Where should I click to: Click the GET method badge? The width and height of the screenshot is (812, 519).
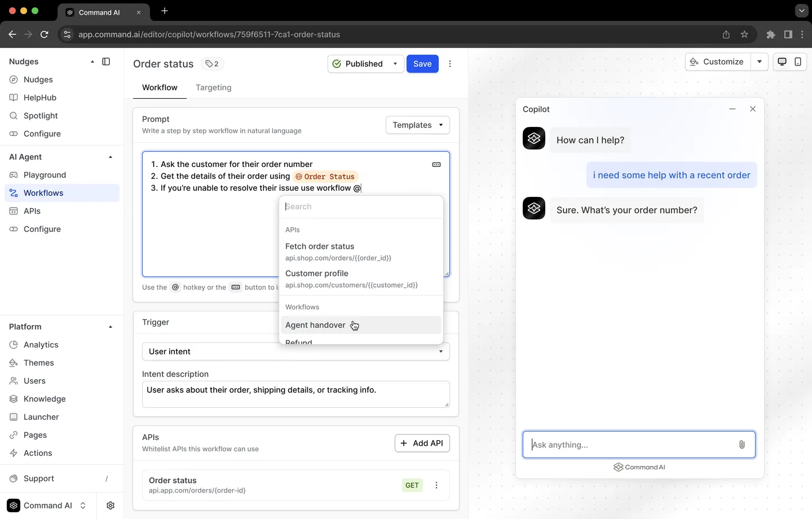[412, 485]
